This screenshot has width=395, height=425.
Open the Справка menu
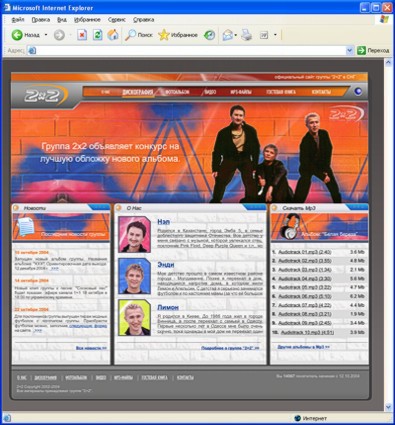pos(143,20)
